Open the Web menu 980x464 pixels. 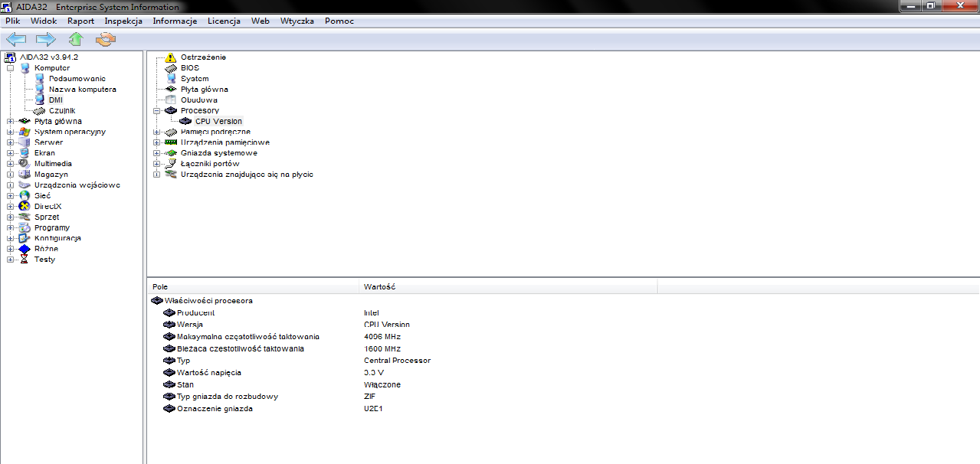[x=261, y=21]
